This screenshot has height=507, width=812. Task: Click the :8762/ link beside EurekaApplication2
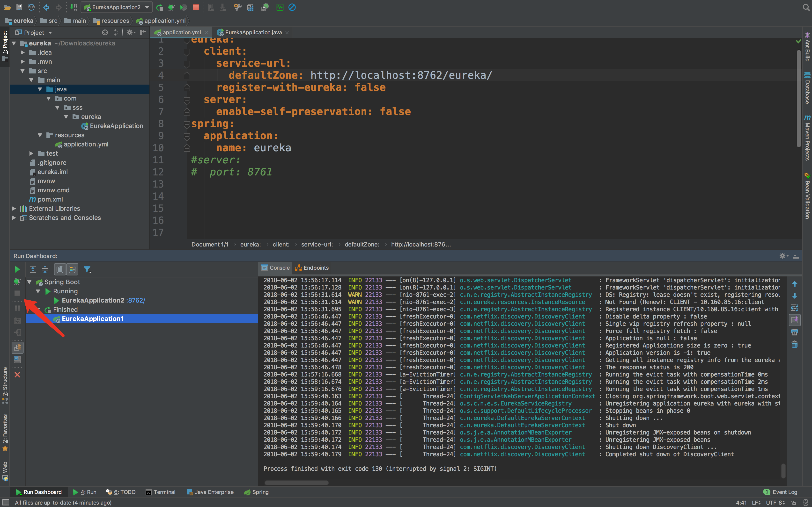[x=136, y=300]
